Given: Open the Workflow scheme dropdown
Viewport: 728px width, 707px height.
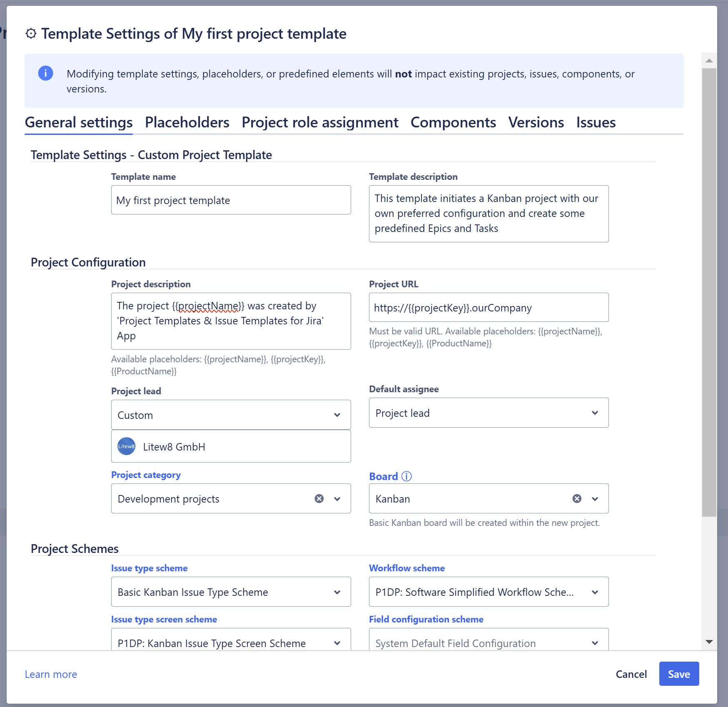Looking at the screenshot, I should click(x=595, y=592).
